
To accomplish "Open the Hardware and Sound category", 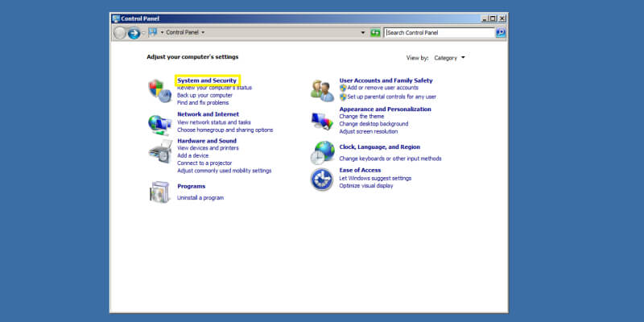I will tap(207, 141).
